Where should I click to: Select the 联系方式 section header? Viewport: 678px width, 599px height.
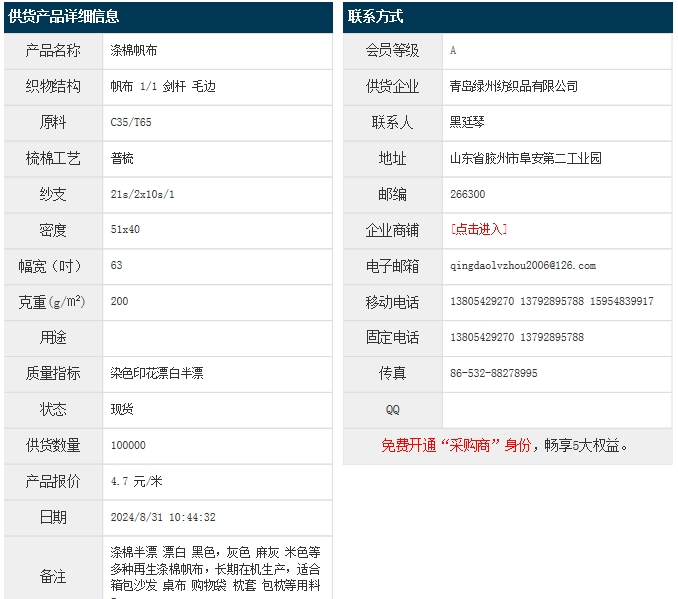(x=376, y=17)
